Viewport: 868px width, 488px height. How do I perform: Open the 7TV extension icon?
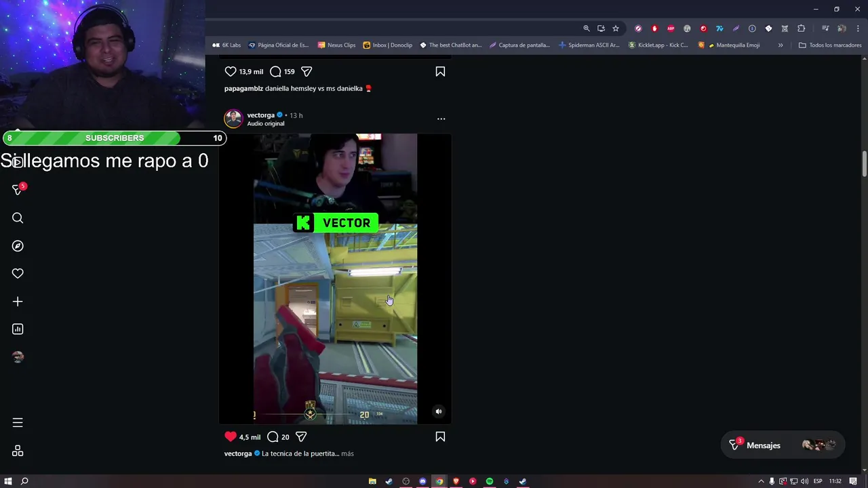click(x=719, y=28)
